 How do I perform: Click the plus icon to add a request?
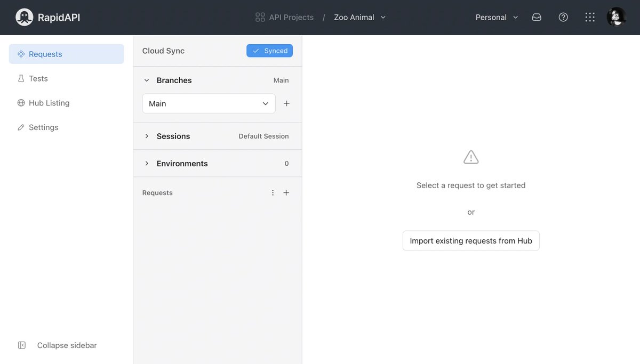(286, 192)
